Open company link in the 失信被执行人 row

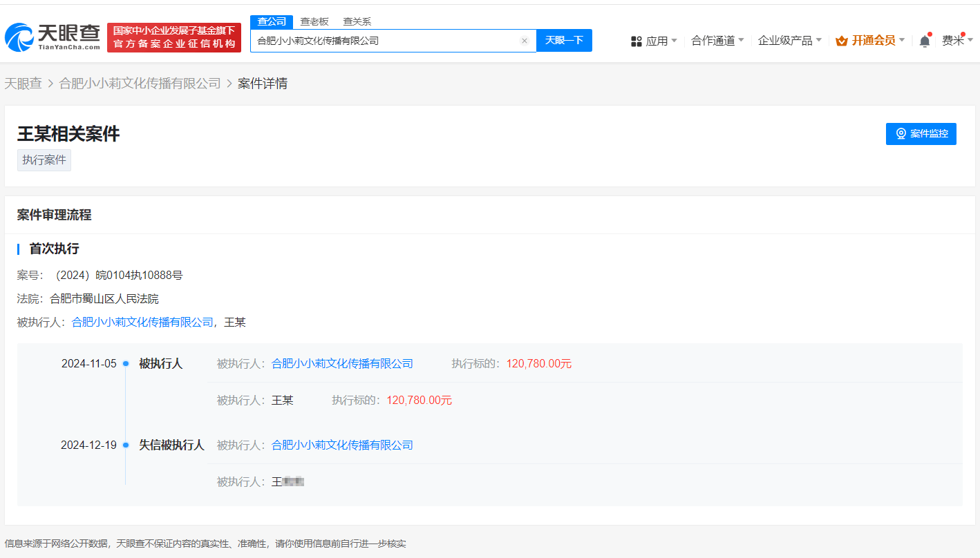pyautogui.click(x=342, y=445)
